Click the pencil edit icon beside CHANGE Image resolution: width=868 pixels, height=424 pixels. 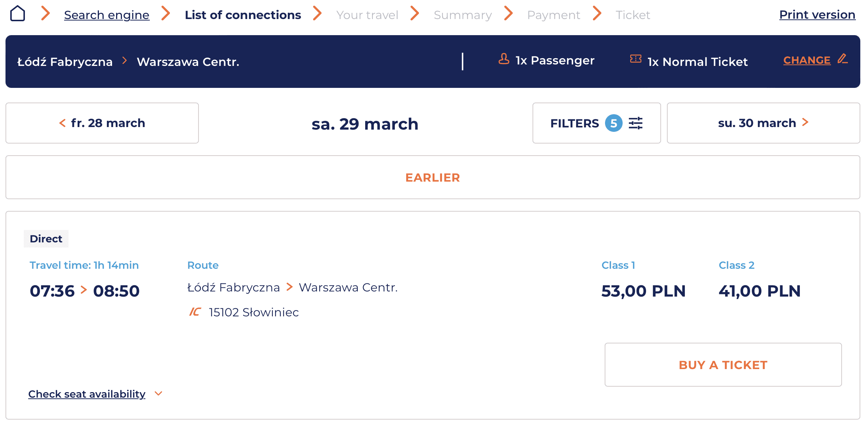(842, 59)
